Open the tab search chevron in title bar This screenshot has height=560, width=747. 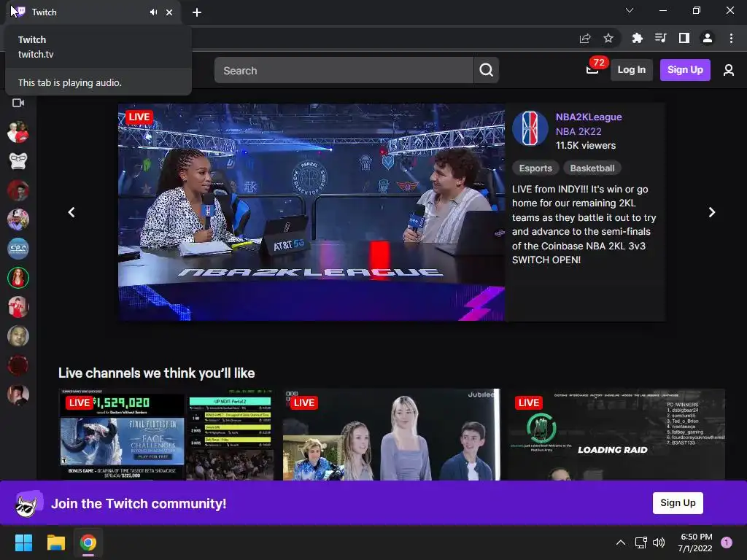[630, 10]
